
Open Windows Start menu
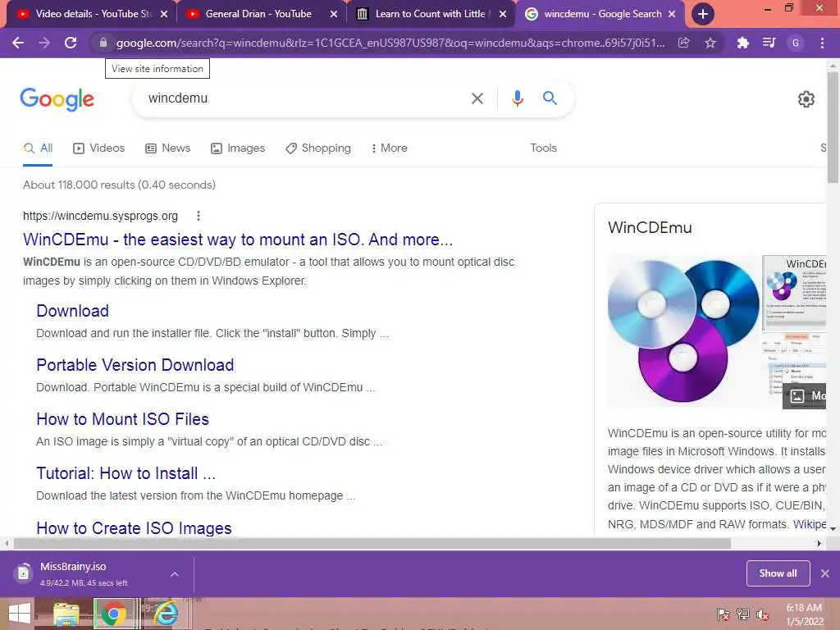tap(20, 614)
